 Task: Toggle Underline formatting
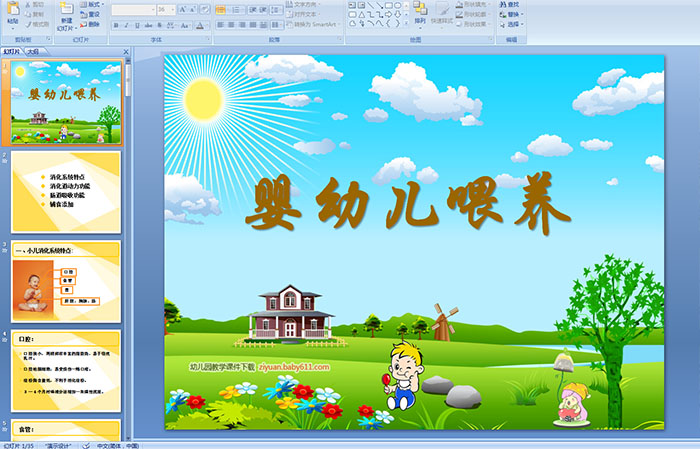coord(137,25)
